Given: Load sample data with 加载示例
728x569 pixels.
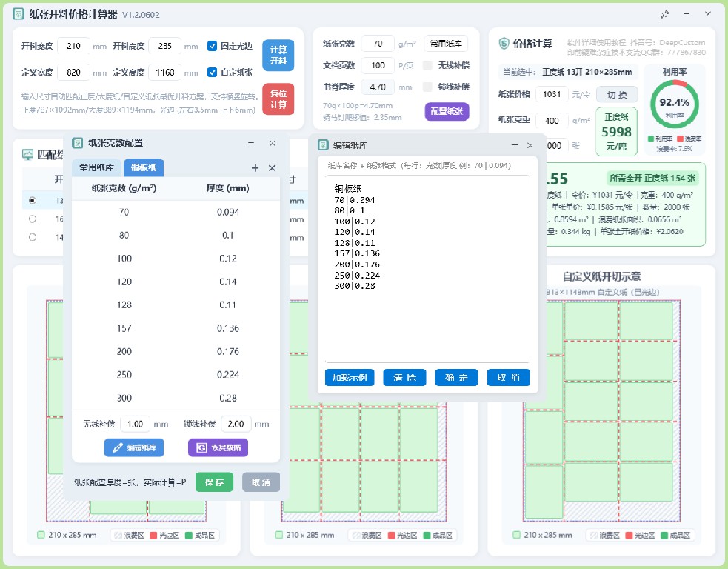Looking at the screenshot, I should [x=350, y=378].
